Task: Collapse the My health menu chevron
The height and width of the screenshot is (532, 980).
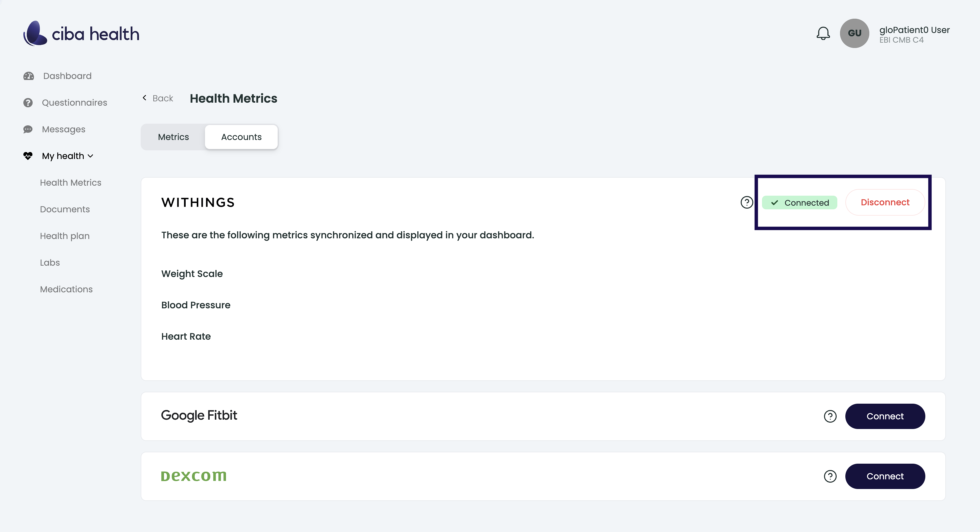Action: click(x=90, y=156)
